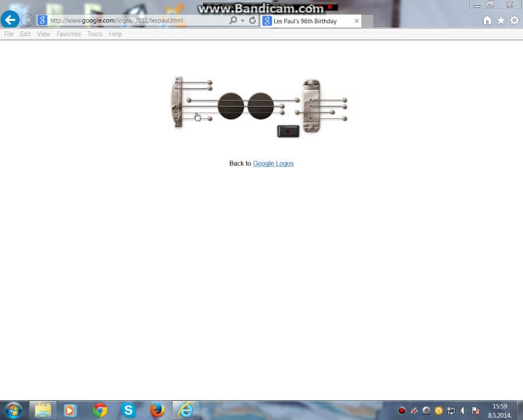
Task: Open the Windows Start orb
Action: point(13,410)
